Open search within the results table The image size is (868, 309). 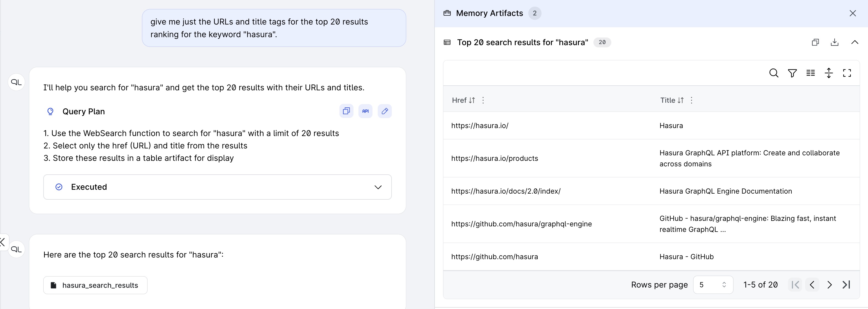click(x=774, y=73)
